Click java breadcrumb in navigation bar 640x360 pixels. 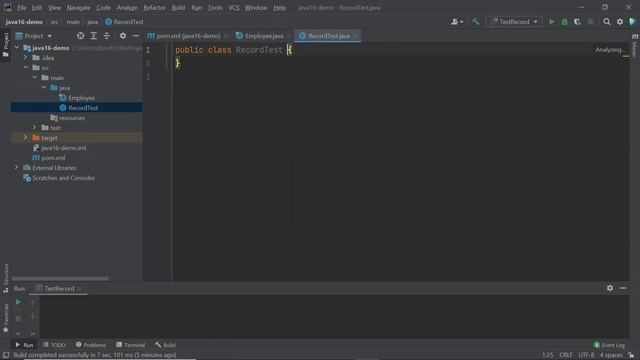tap(93, 22)
